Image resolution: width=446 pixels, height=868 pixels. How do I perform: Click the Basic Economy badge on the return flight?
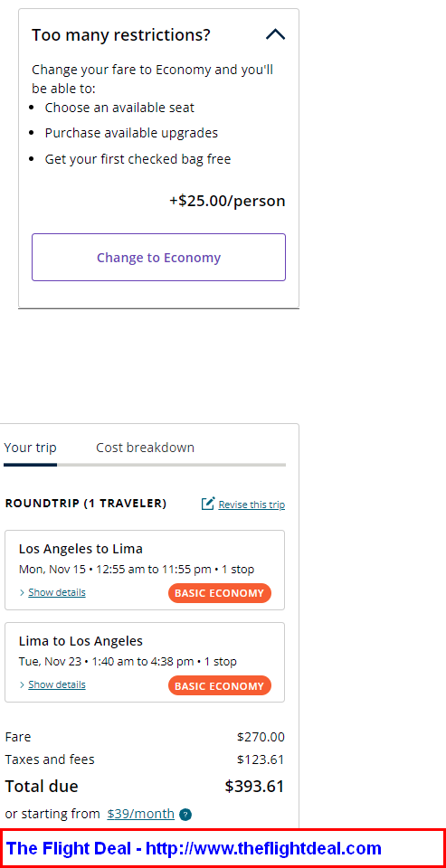click(220, 686)
